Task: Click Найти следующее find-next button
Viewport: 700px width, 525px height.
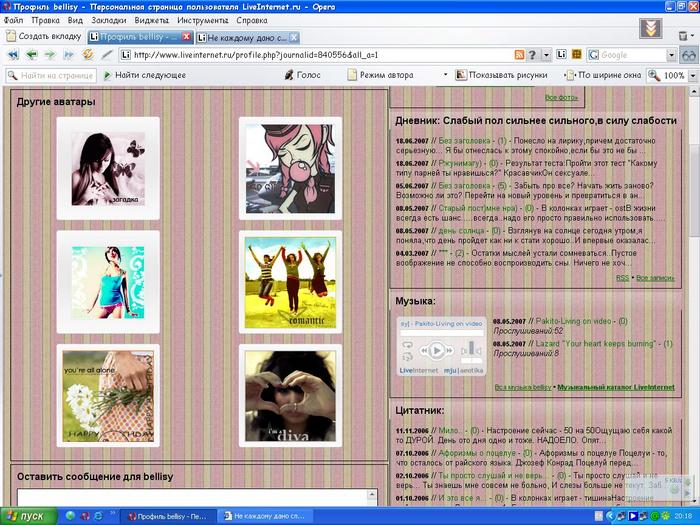Action: coord(145,75)
